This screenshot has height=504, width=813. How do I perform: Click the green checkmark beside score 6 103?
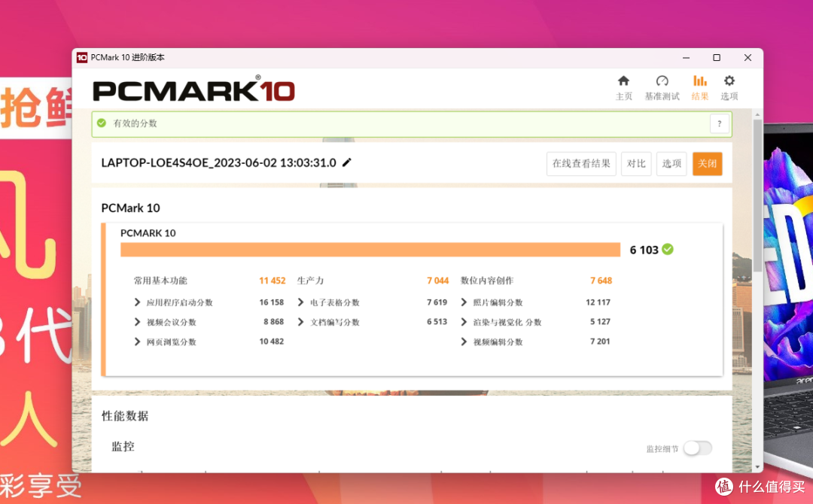point(668,250)
